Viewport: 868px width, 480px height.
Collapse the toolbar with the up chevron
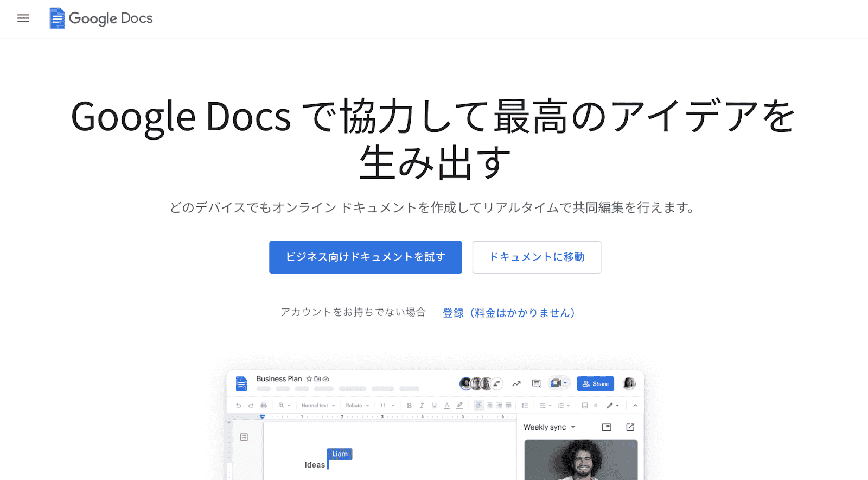tap(635, 406)
